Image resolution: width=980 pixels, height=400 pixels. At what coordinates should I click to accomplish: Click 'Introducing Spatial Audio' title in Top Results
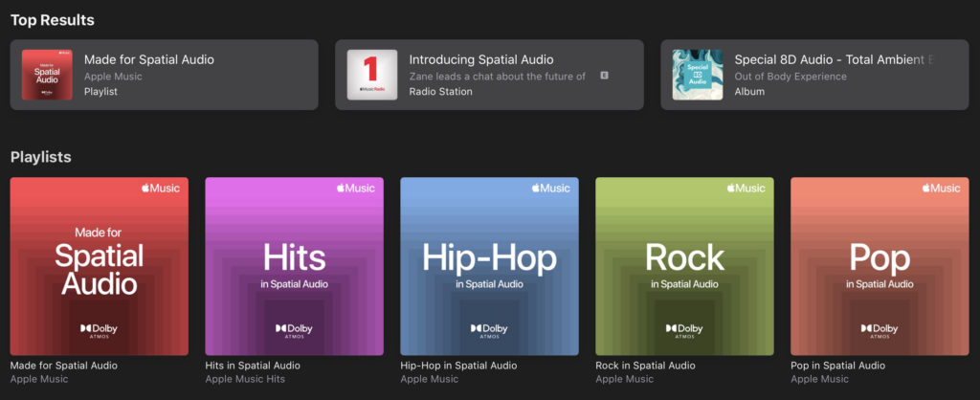click(481, 60)
